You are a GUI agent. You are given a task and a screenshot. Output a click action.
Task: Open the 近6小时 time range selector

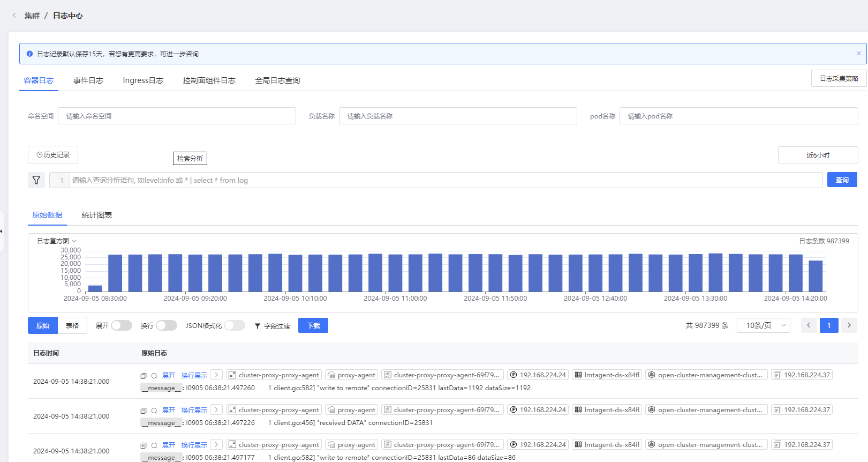818,155
